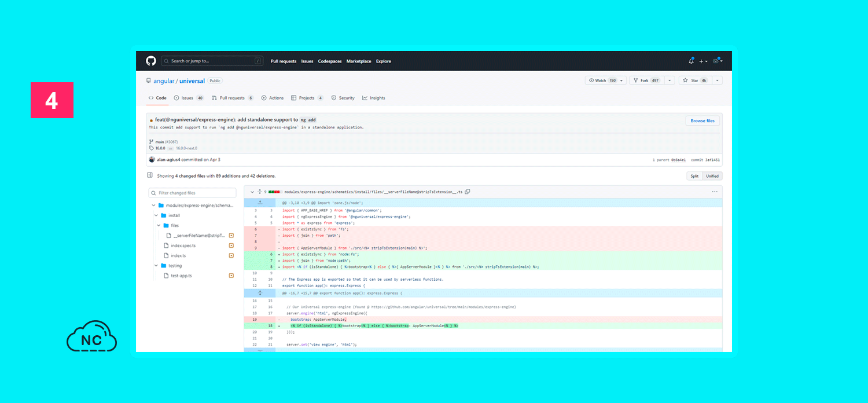The width and height of the screenshot is (868, 403).
Task: Open Explore in top navigation
Action: [384, 61]
